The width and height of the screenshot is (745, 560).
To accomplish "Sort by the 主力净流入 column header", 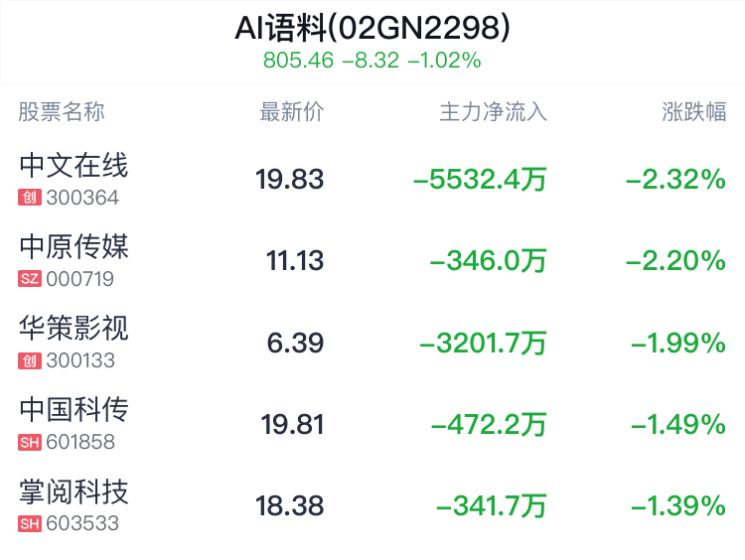I will (x=493, y=112).
